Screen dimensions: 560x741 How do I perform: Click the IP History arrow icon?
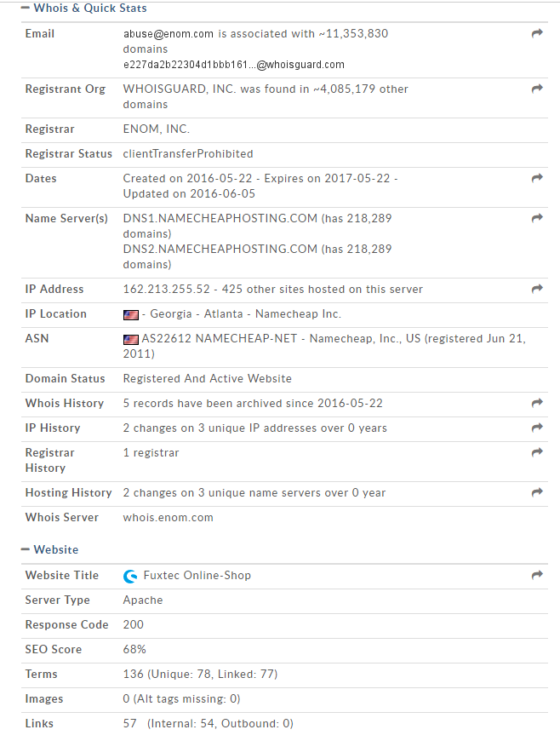point(537,428)
